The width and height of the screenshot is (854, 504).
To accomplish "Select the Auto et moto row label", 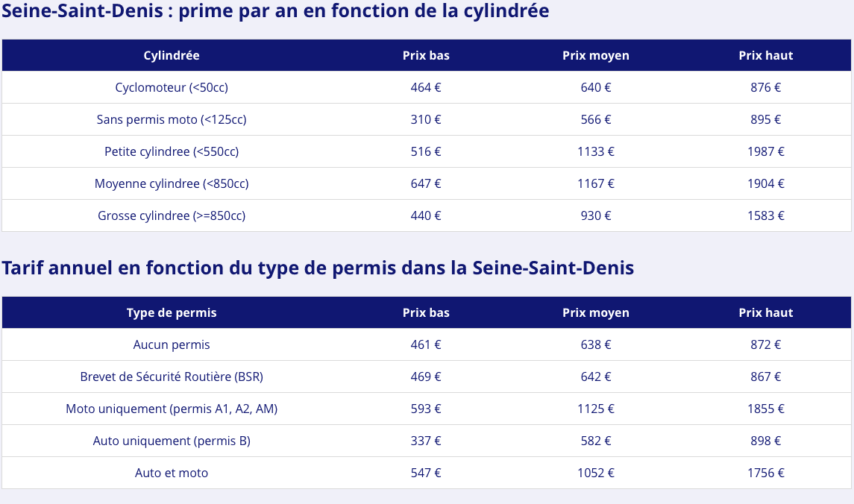I will pos(171,473).
